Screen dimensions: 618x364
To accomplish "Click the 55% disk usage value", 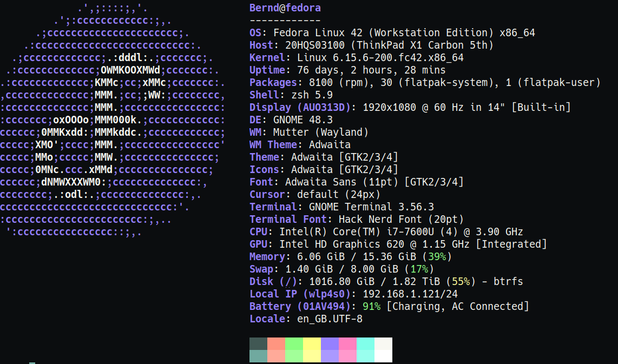I will click(x=461, y=282).
